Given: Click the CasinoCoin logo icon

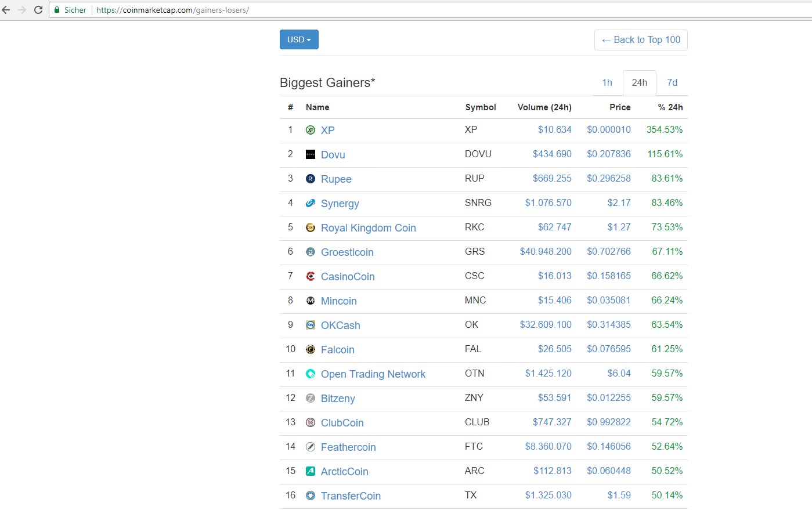Looking at the screenshot, I should 311,276.
